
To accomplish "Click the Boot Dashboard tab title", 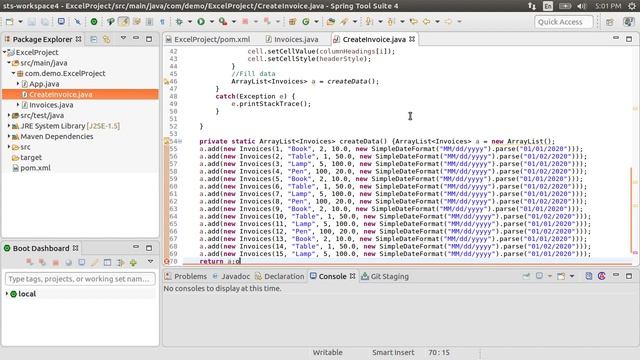I will click(41, 248).
